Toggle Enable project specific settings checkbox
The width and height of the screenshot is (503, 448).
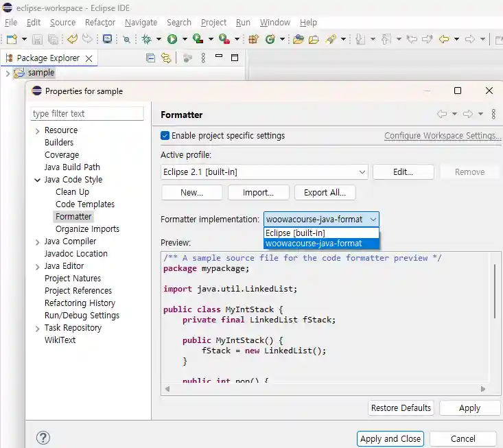click(x=165, y=136)
